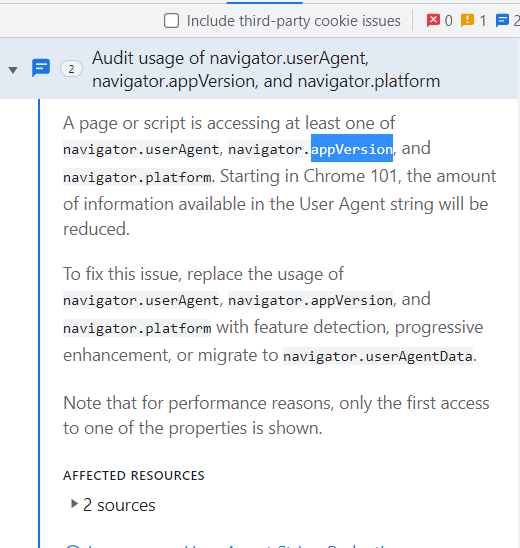
Task: Click the highlighted appVersion text
Action: point(352,150)
